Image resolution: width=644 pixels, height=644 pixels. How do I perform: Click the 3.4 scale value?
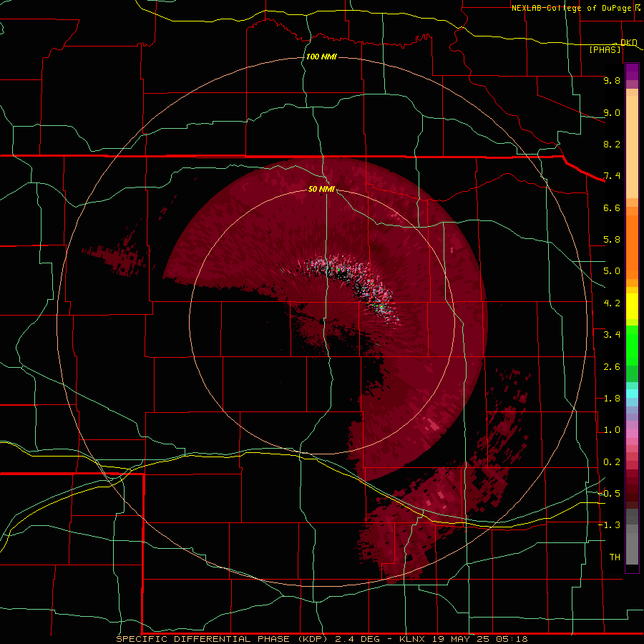point(612,335)
